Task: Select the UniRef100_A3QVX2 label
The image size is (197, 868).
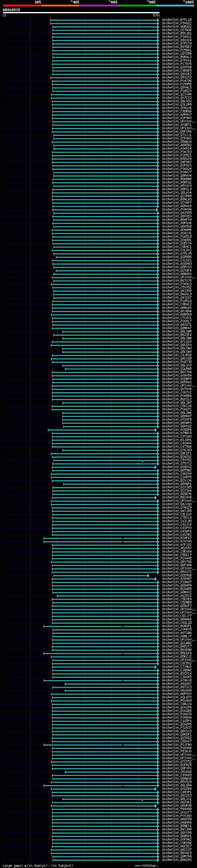Action: pos(176,467)
